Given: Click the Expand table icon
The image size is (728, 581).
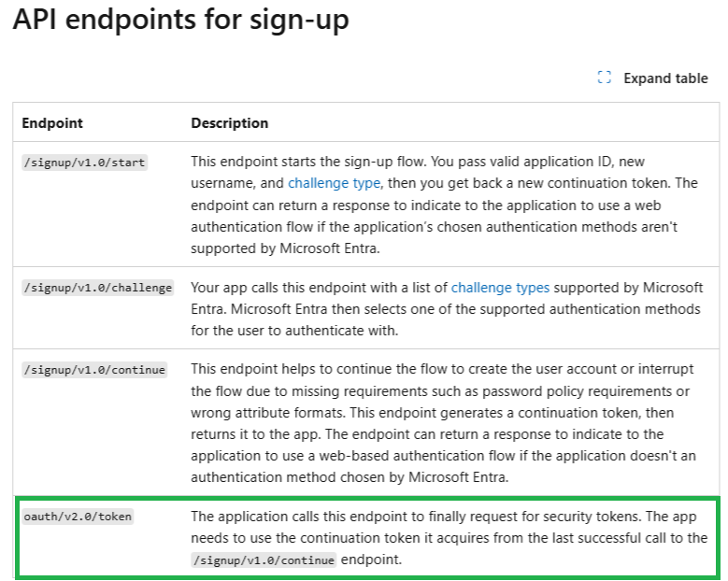Looking at the screenshot, I should tap(604, 78).
